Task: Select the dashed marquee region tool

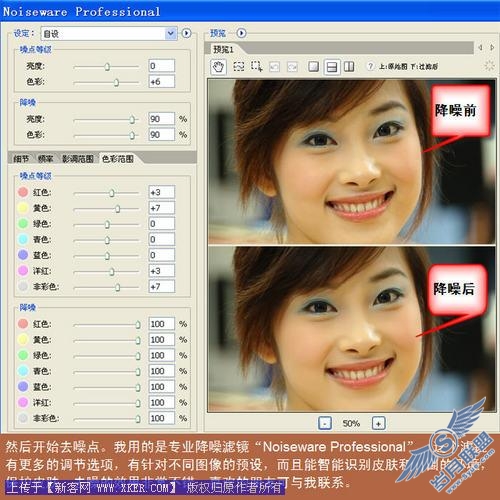Action: point(238,67)
